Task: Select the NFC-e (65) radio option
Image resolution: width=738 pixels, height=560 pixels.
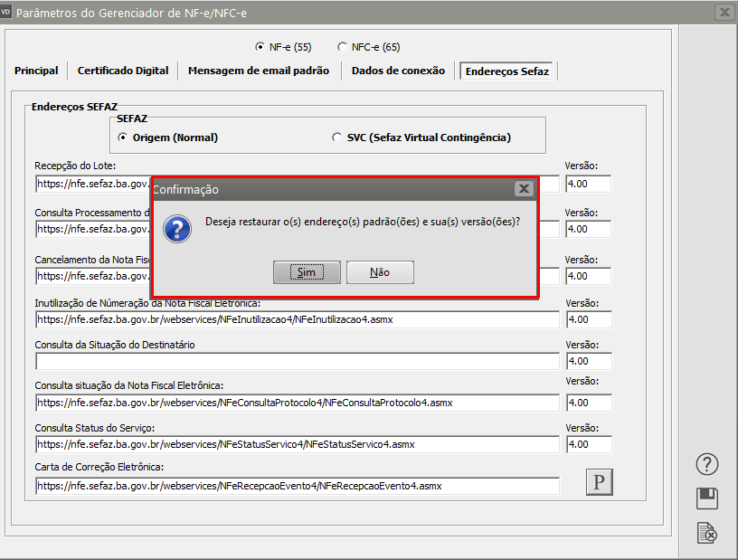Action: (342, 47)
